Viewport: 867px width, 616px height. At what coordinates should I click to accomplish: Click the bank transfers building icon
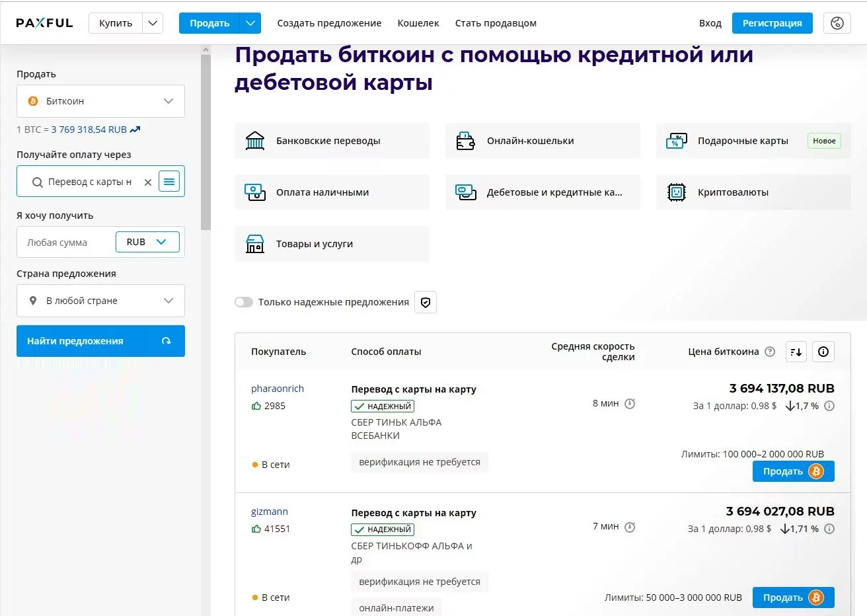255,141
